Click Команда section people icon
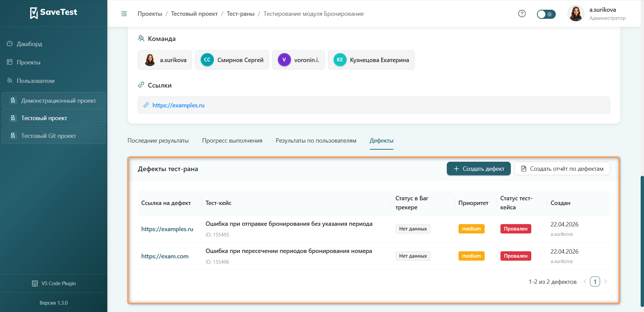 [x=141, y=39]
